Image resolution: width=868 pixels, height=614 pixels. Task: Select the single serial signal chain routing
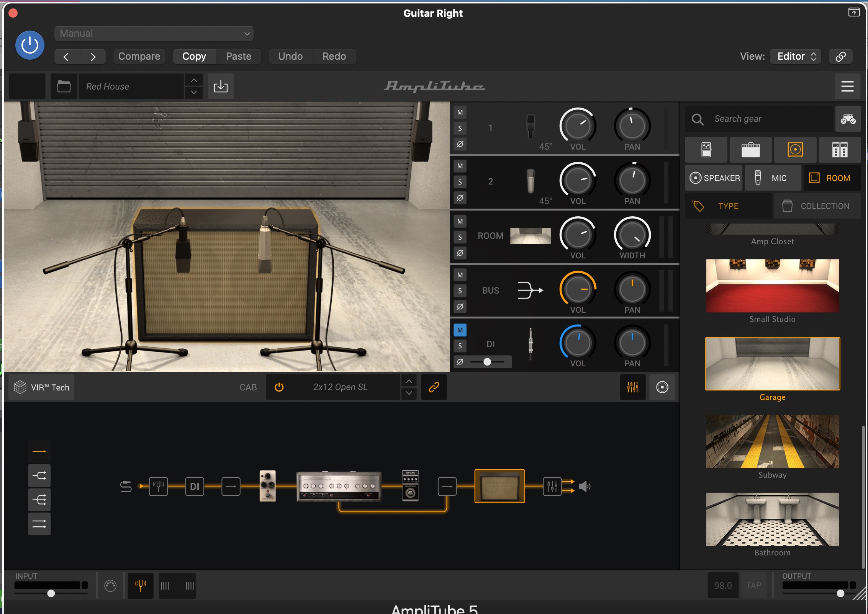click(39, 452)
